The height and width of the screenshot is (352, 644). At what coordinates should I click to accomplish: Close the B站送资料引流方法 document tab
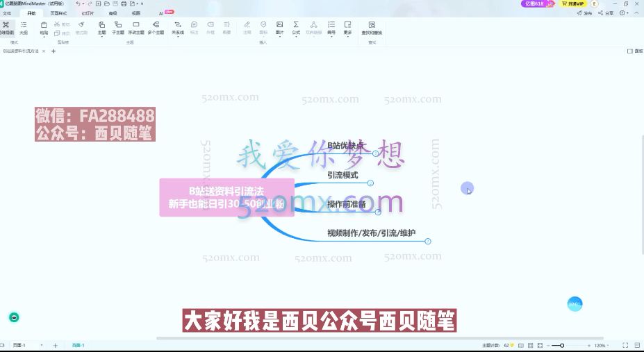point(44,51)
